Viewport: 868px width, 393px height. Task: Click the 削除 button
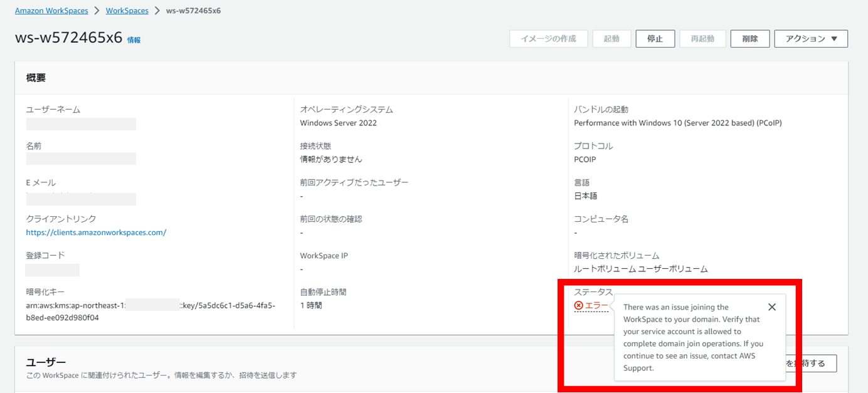pos(749,38)
